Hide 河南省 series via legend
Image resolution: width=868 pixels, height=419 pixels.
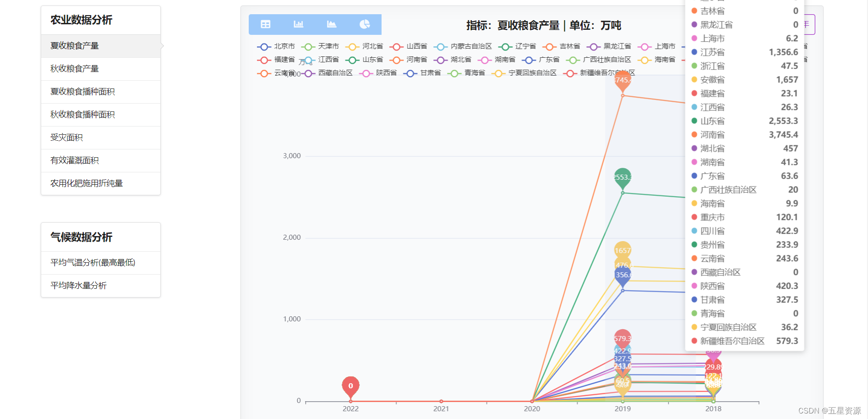408,60
